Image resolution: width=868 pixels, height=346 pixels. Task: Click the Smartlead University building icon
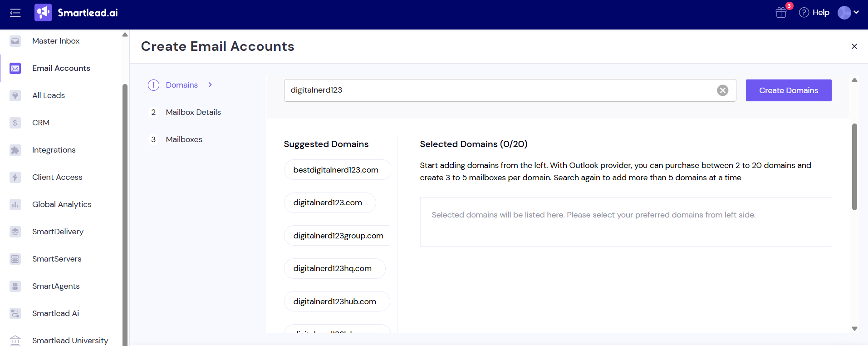(15, 340)
